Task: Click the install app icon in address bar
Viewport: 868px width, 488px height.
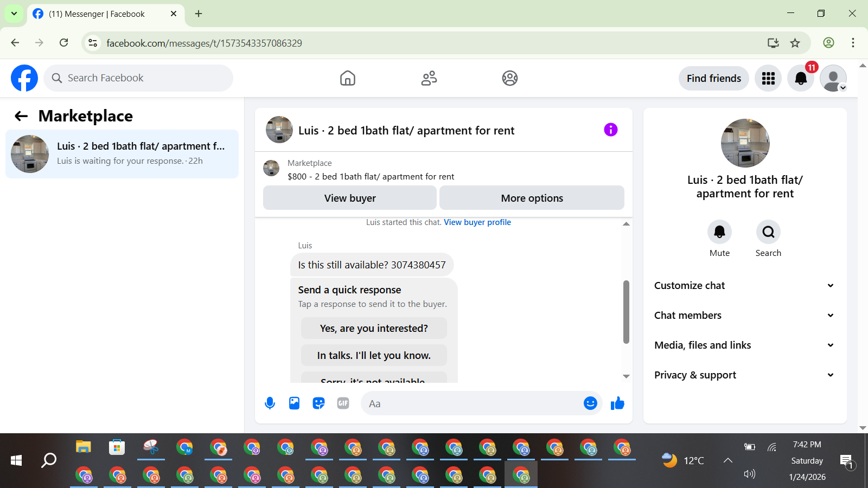Action: pyautogui.click(x=773, y=43)
